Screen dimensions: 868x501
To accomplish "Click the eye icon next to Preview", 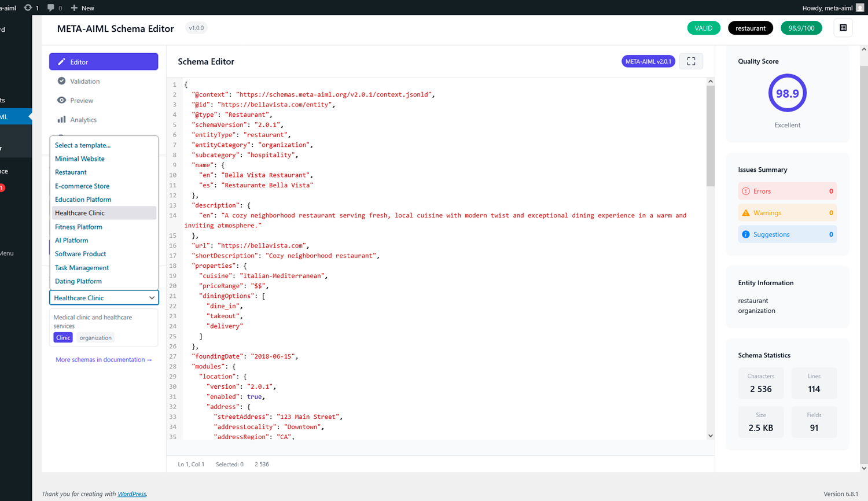I will click(61, 100).
